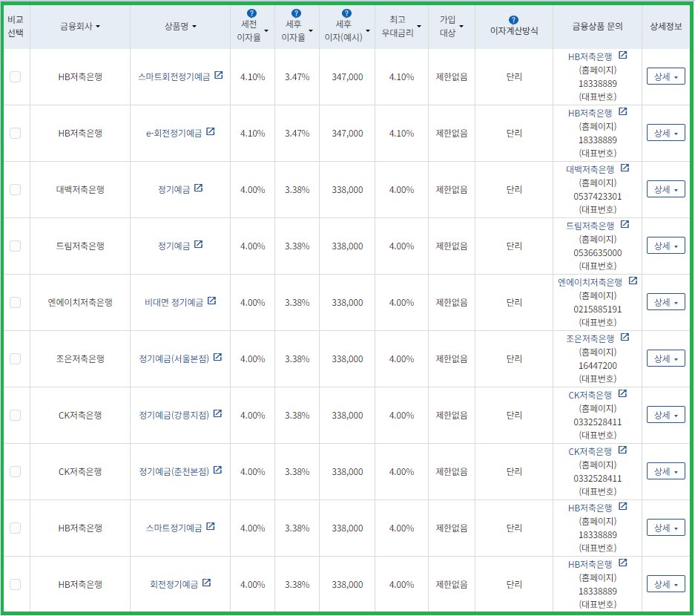Expand 상세 dropdown for 스마트회전정기예금 row
695x616 pixels.
point(666,76)
